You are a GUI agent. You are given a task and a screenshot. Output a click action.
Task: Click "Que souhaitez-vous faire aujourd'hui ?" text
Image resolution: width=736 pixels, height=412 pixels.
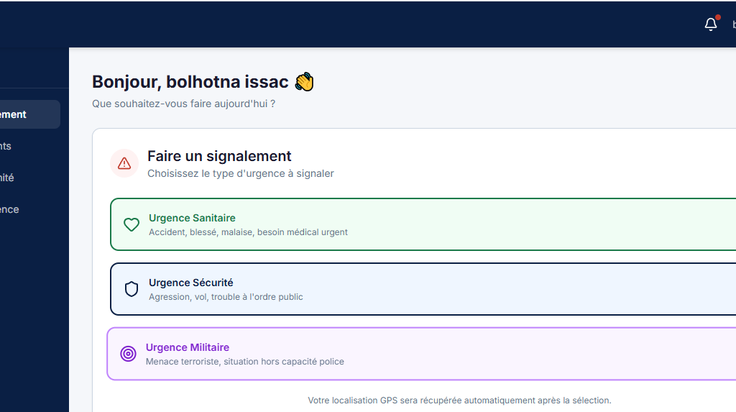184,104
